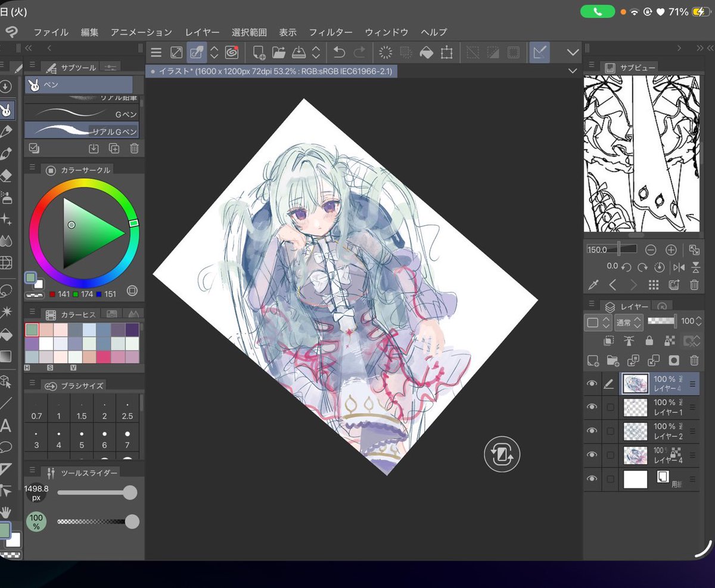Click the redo arrow in command bar
Viewport: 715px width, 588px height.
click(x=359, y=52)
